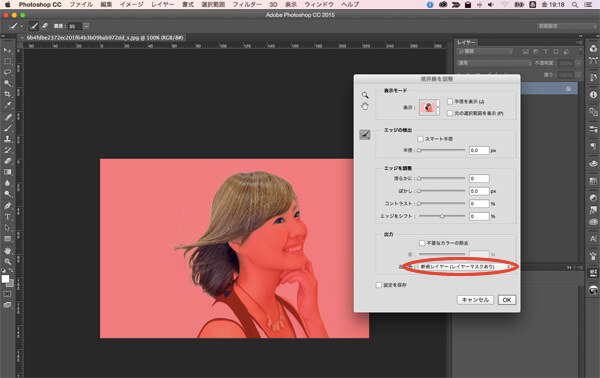Enable the 半径を表示 (J) checkbox
This screenshot has height=378, width=600.
coord(450,101)
